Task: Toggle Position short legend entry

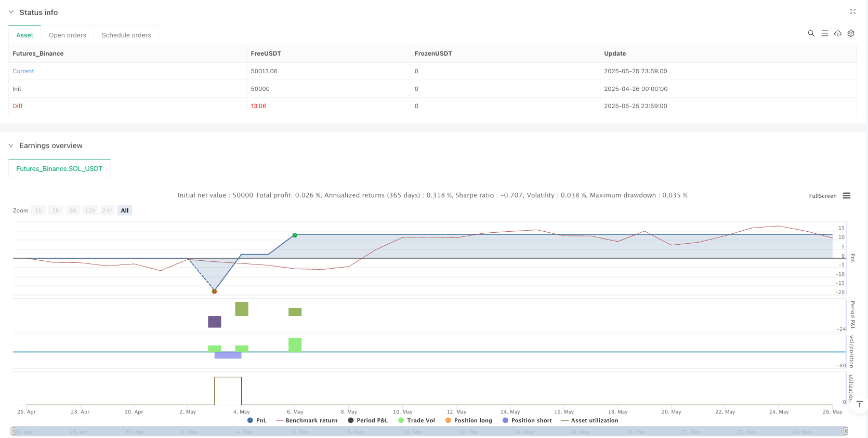Action: coord(527,420)
